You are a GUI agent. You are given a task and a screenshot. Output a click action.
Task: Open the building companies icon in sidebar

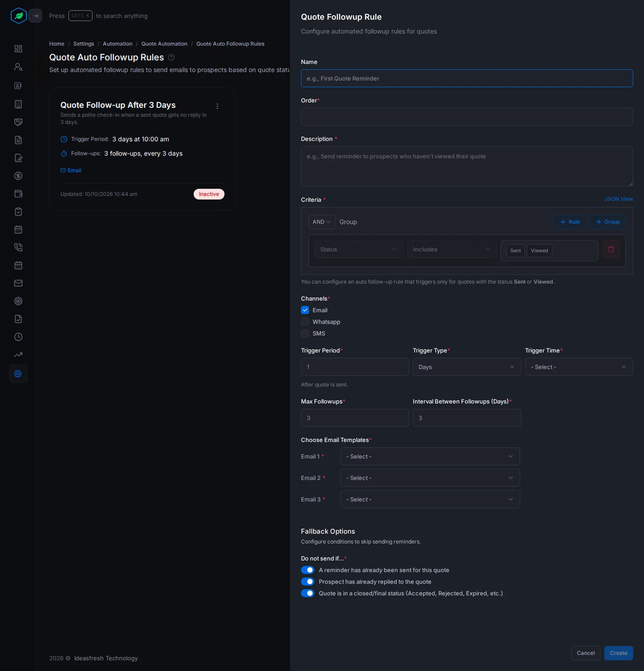point(18,104)
